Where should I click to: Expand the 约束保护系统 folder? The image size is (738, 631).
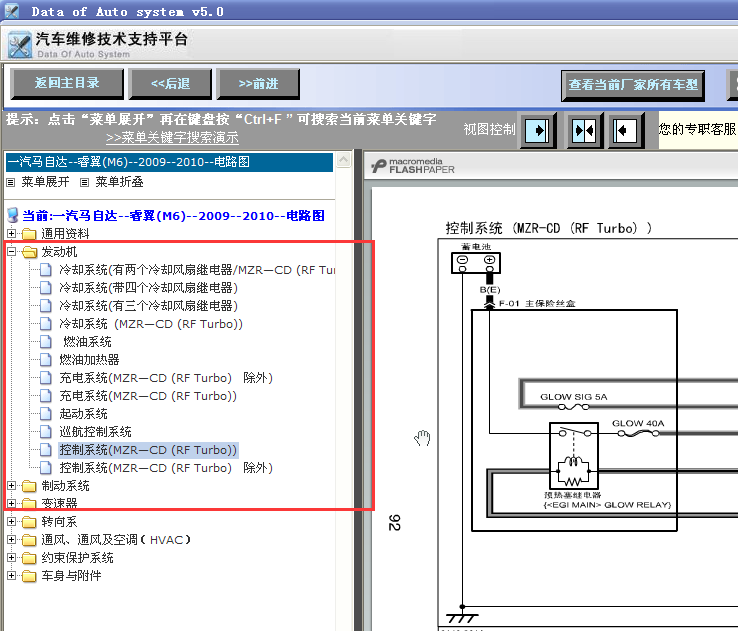[12, 558]
